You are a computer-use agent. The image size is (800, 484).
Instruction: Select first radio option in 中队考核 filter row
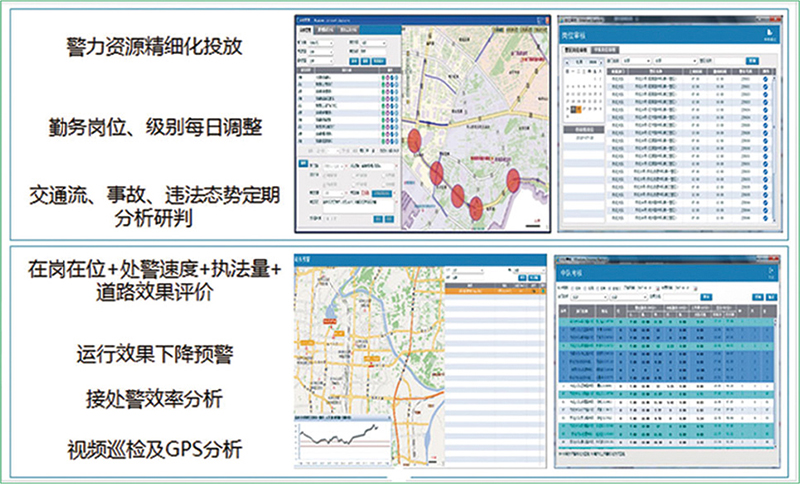coord(578,287)
